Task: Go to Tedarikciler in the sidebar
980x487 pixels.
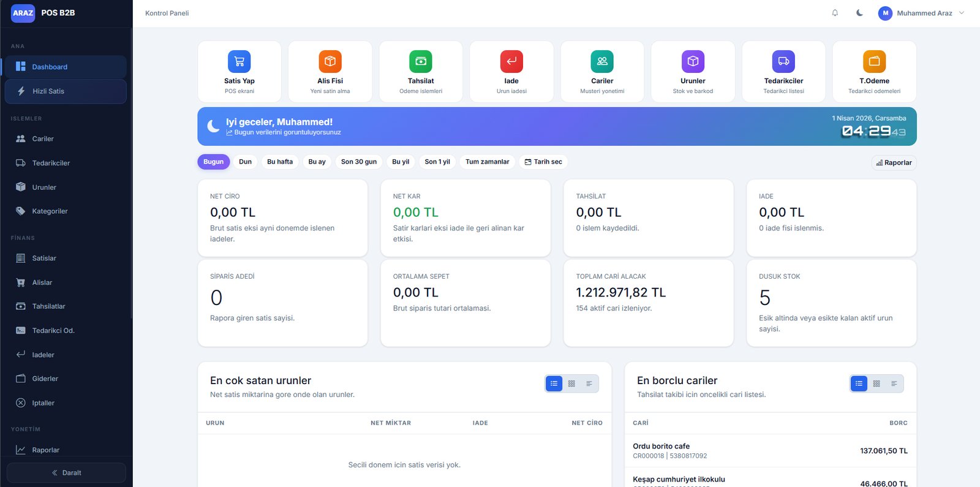Action: [x=66, y=163]
